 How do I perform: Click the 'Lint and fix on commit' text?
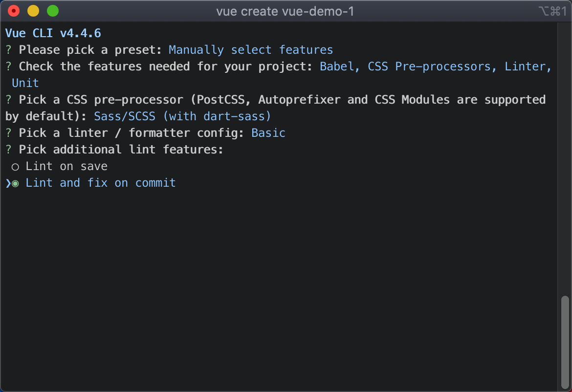(x=101, y=183)
